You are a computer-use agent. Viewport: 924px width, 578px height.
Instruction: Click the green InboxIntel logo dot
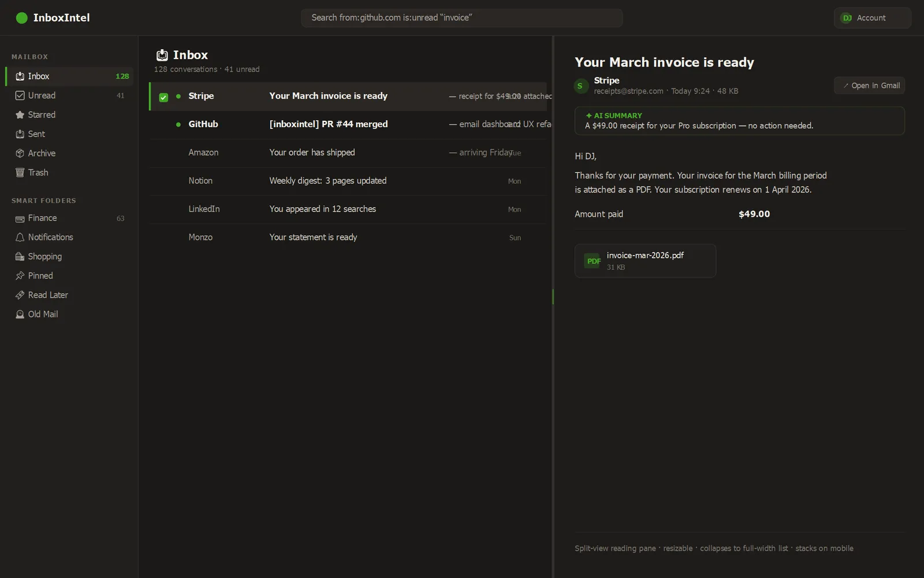[x=22, y=18]
